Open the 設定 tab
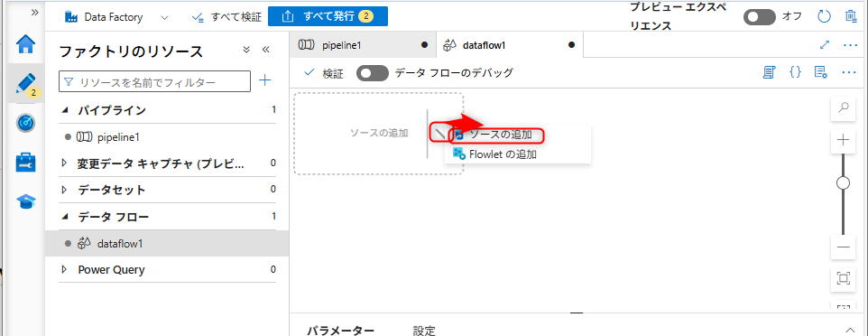The width and height of the screenshot is (868, 336). [x=424, y=331]
